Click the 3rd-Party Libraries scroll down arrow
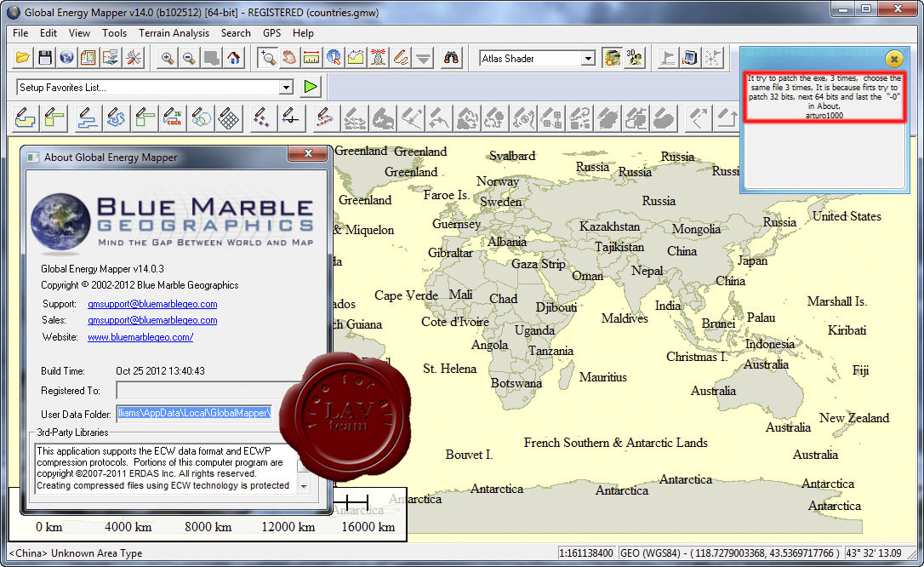The height and width of the screenshot is (567, 924). [x=304, y=486]
